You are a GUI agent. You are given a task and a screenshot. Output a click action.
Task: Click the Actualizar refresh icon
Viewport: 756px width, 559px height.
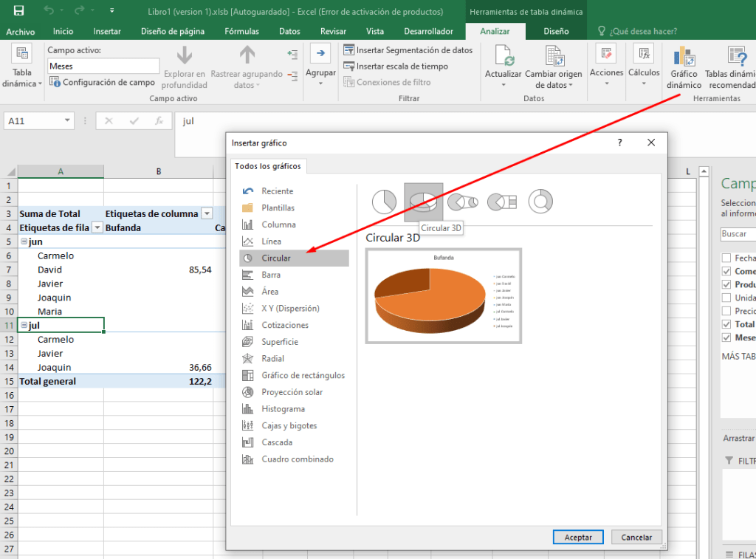tap(504, 56)
